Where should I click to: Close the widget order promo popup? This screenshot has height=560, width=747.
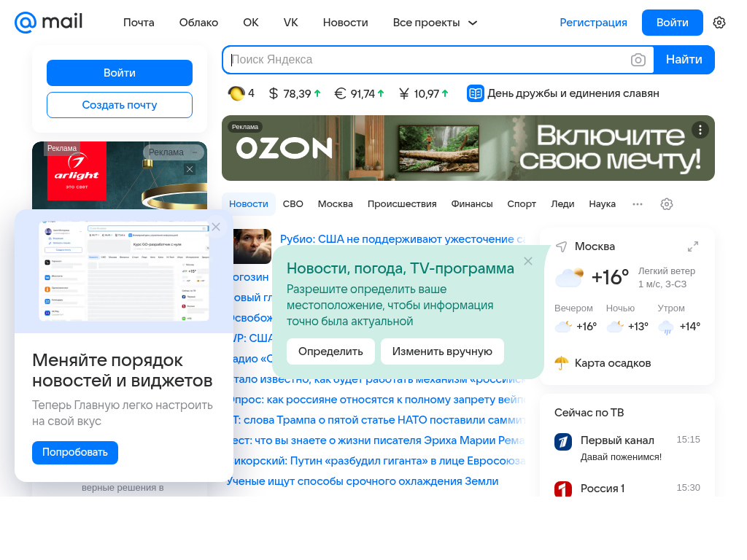(x=216, y=227)
